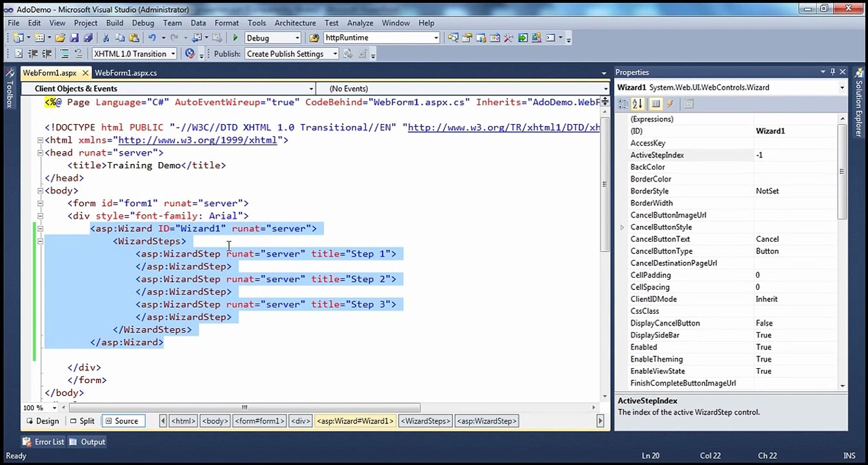
Task: Click the Properties Window toolbar icon
Action: pos(467,38)
